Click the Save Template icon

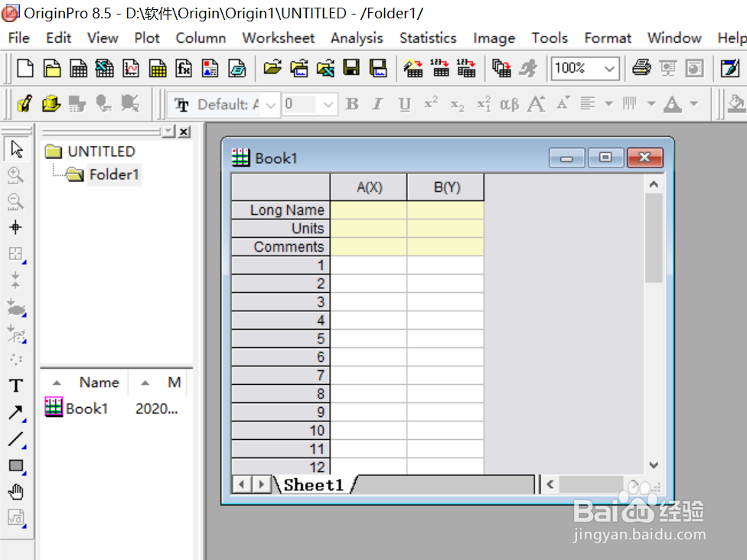[378, 68]
